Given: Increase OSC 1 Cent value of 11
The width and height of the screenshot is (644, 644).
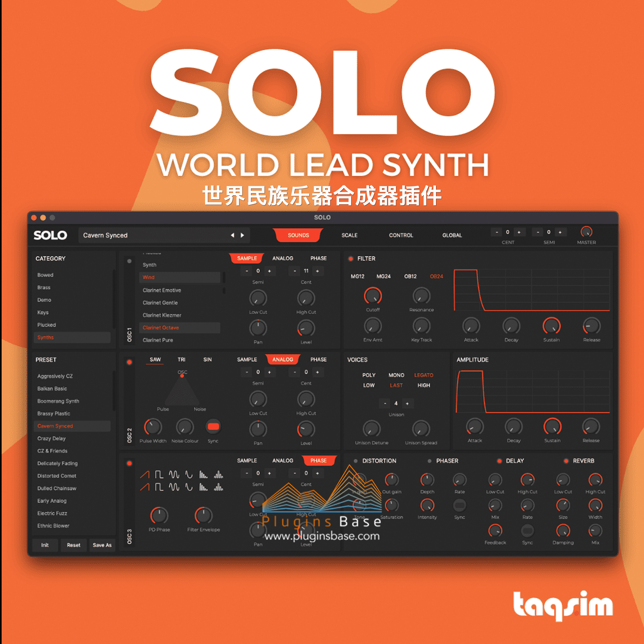Looking at the screenshot, I should pos(317,271).
